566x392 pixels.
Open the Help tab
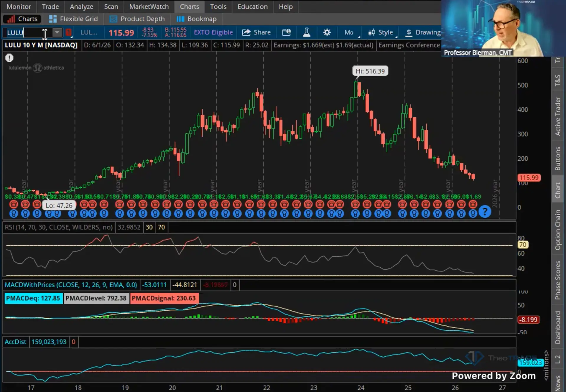tap(286, 6)
